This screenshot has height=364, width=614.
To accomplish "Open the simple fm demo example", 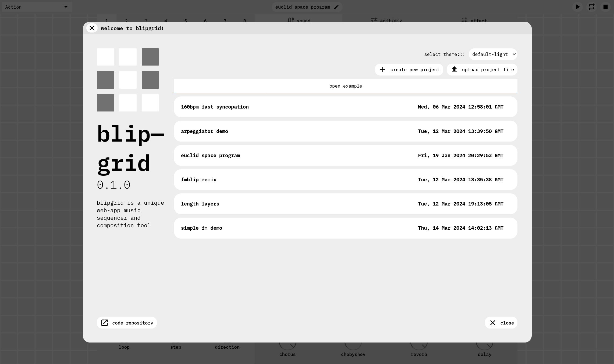I will pyautogui.click(x=346, y=228).
